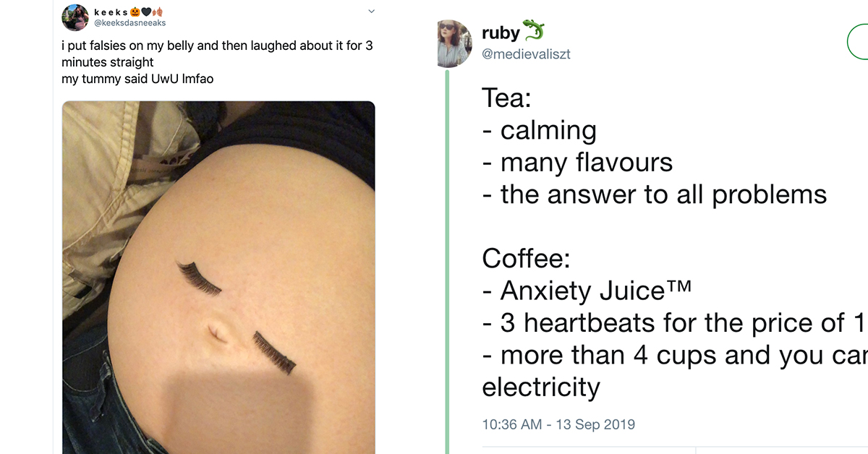Open the @keeksdasneeaks handle
This screenshot has height=454, width=868.
pyautogui.click(x=130, y=23)
